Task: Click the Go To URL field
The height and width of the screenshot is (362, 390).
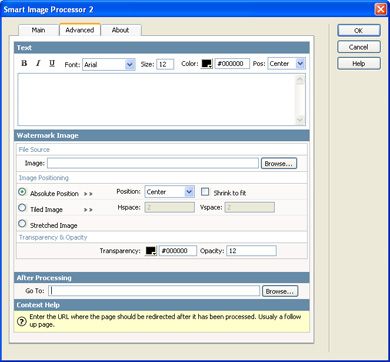Action: (x=154, y=291)
